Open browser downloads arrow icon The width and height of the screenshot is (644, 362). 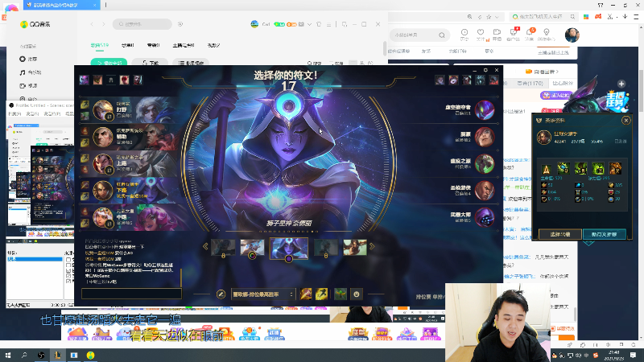click(625, 17)
